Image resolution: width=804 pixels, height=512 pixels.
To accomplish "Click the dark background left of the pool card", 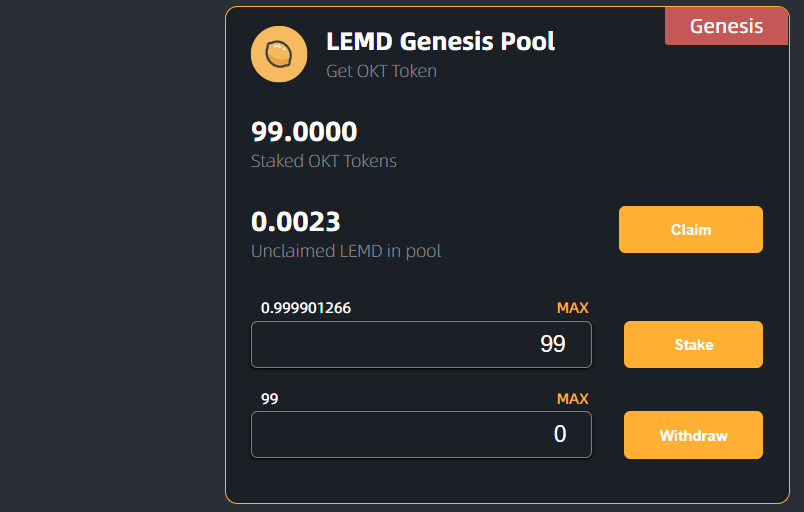I will pos(110,256).
